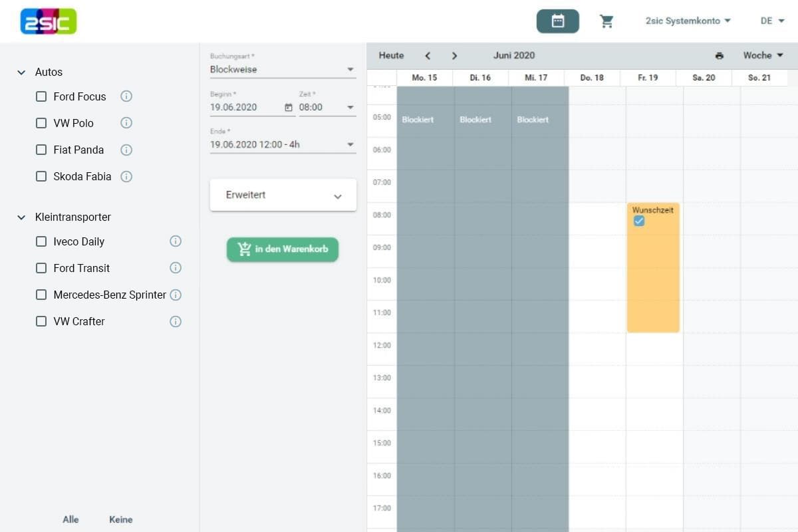798x532 pixels.
Task: Show info for VW Crafter
Action: point(176,321)
